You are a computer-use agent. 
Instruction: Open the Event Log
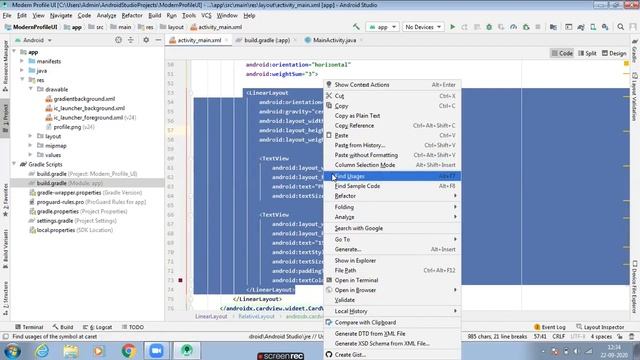(550, 327)
